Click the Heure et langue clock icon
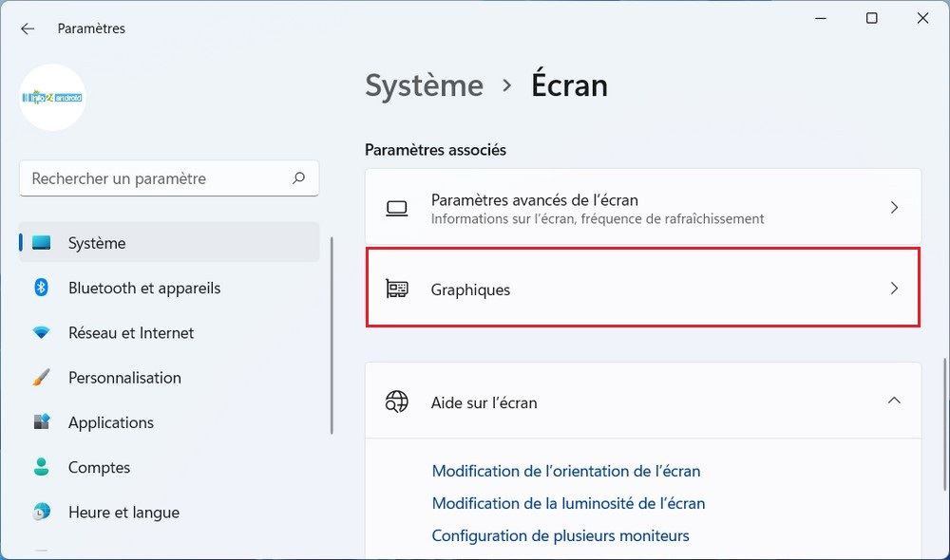 [x=41, y=513]
